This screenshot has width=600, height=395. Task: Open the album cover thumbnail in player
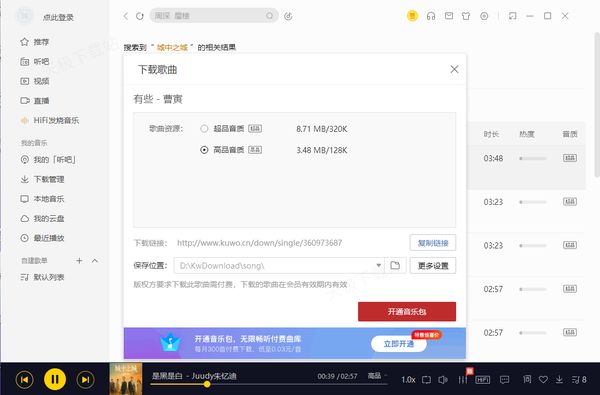126,379
